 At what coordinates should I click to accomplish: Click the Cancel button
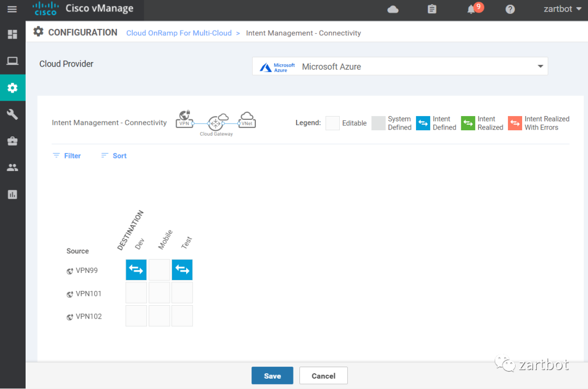click(x=323, y=375)
